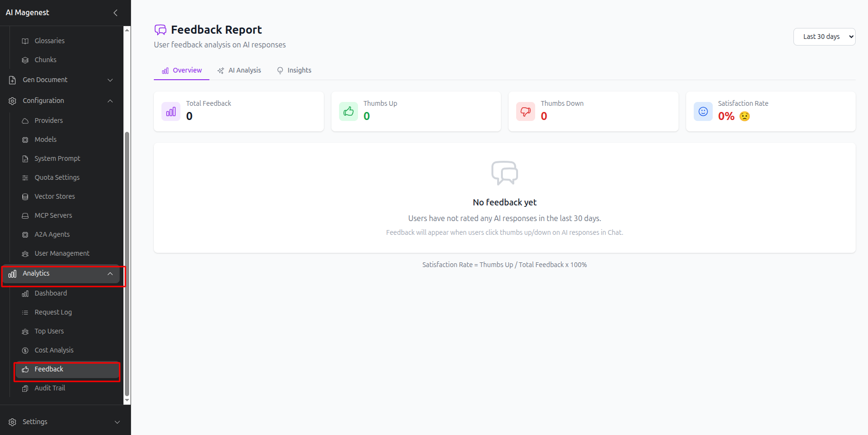Open Vector Stores
Image resolution: width=868 pixels, height=435 pixels.
pyautogui.click(x=67, y=196)
